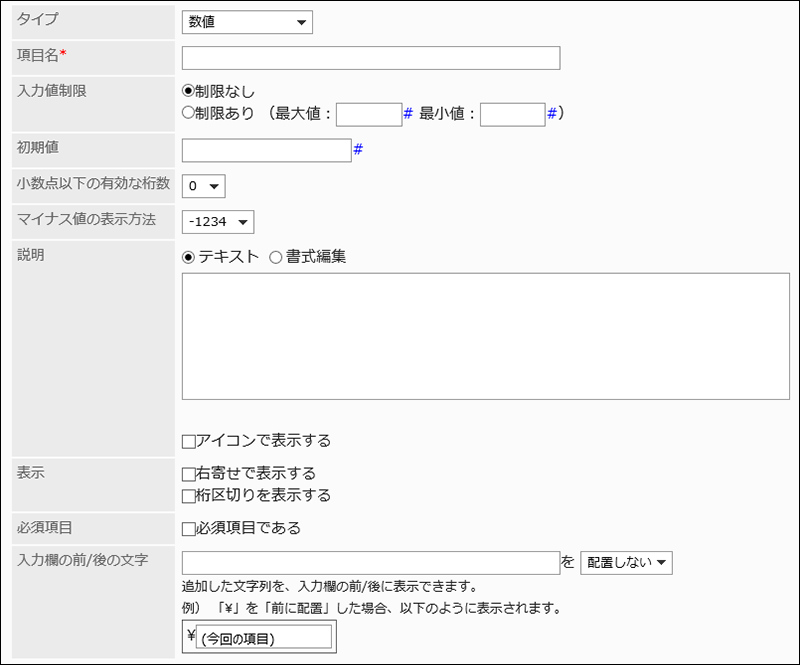Enable the アイコンで表示する checkbox

[x=188, y=441]
